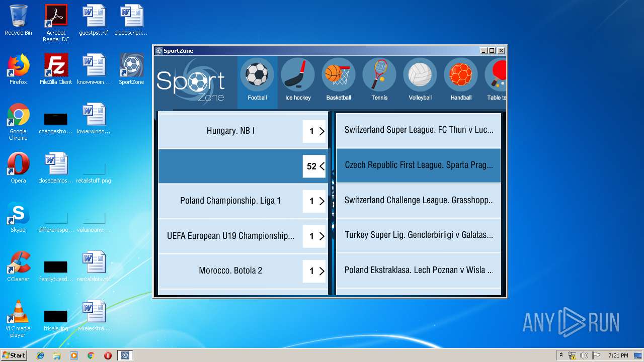Select the Football sport icon

(257, 74)
